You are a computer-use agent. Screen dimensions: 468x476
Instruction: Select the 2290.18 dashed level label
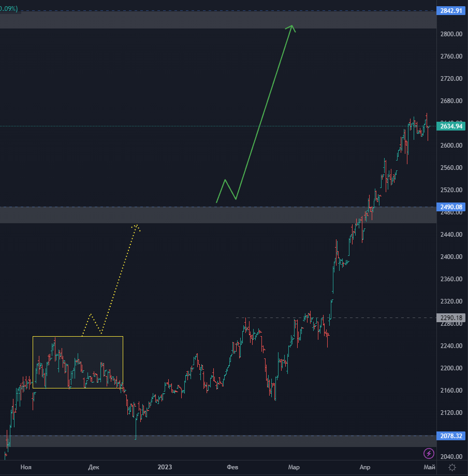tap(451, 318)
